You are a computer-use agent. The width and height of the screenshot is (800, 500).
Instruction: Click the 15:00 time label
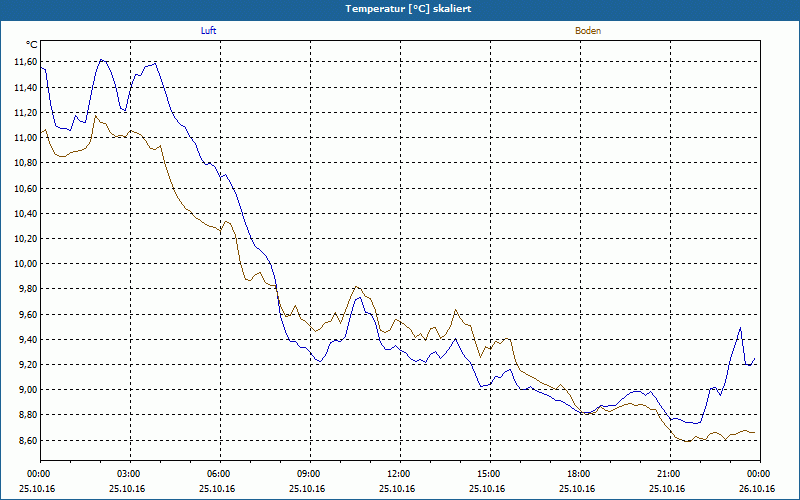coord(490,474)
